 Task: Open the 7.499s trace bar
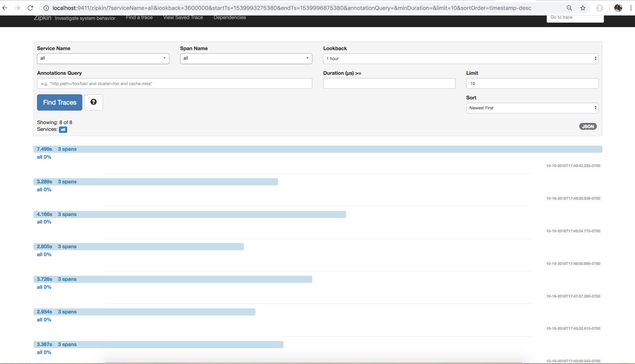(317, 149)
